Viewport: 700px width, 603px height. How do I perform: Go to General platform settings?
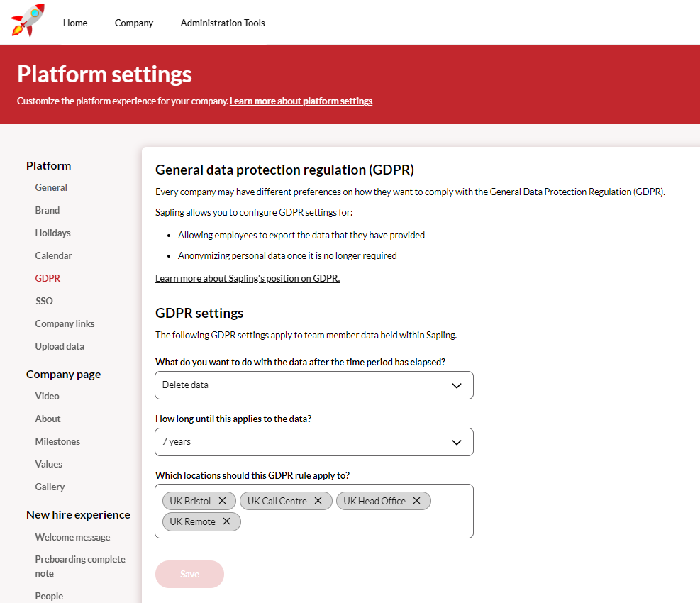(51, 188)
